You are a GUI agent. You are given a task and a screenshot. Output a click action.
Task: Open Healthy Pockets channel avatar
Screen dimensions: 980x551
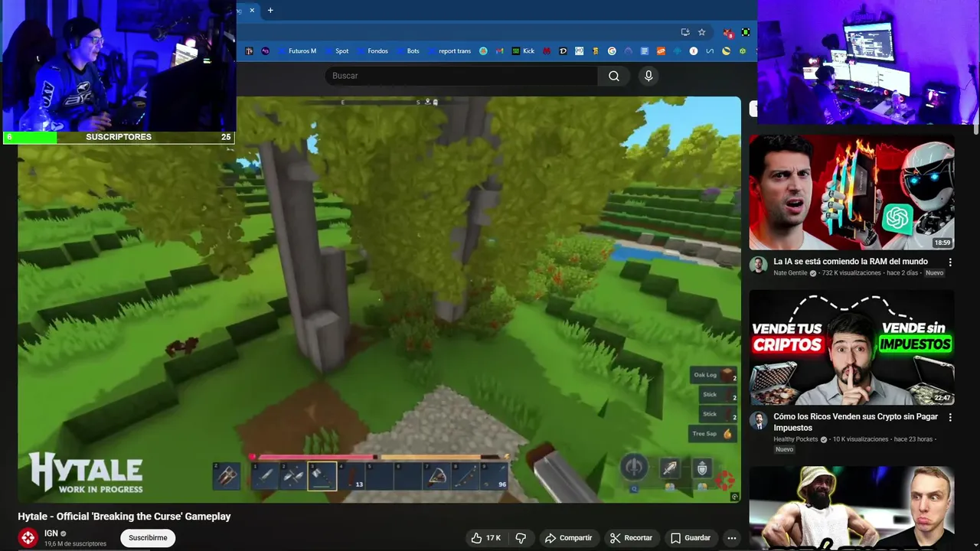click(x=758, y=420)
